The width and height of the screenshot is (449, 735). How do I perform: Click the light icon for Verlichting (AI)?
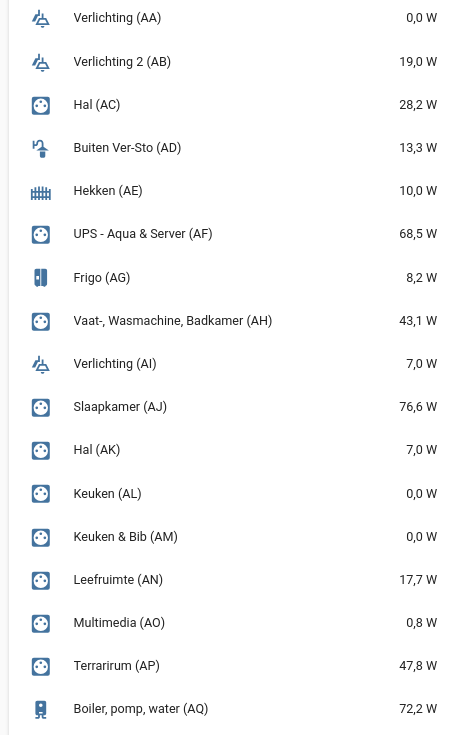pos(41,364)
